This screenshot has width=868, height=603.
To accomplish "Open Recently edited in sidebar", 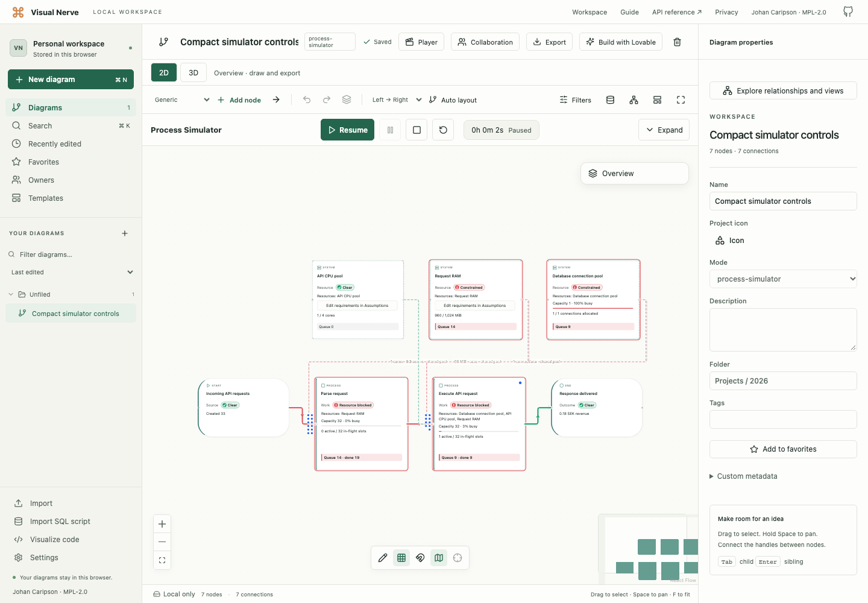I will (x=71, y=144).
